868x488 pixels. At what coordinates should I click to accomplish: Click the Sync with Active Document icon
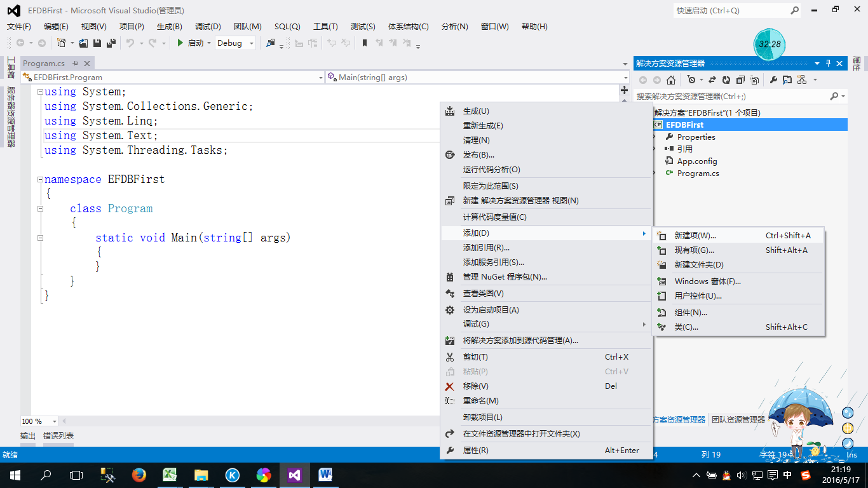click(712, 79)
